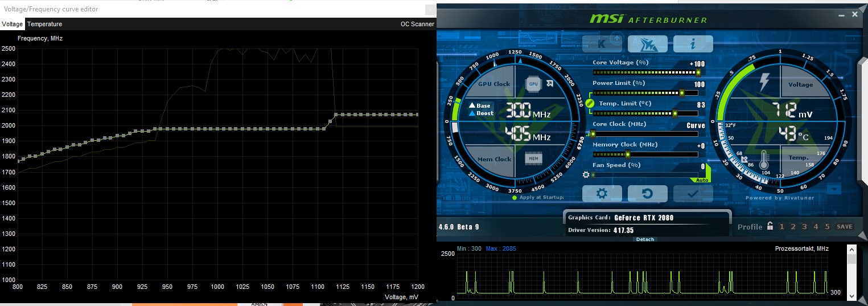Click the 'Min : 300' graph label
The width and height of the screenshot is (868, 306).
click(x=470, y=249)
